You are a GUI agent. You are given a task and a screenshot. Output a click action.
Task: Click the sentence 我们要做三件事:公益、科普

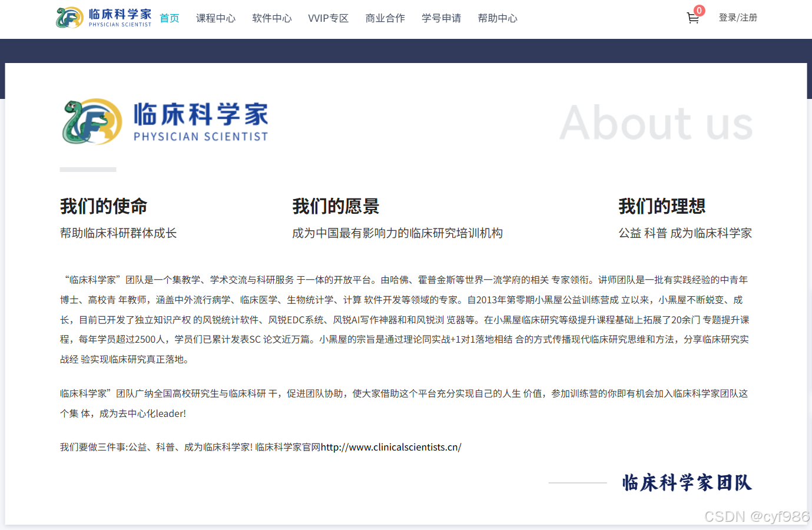(156, 448)
